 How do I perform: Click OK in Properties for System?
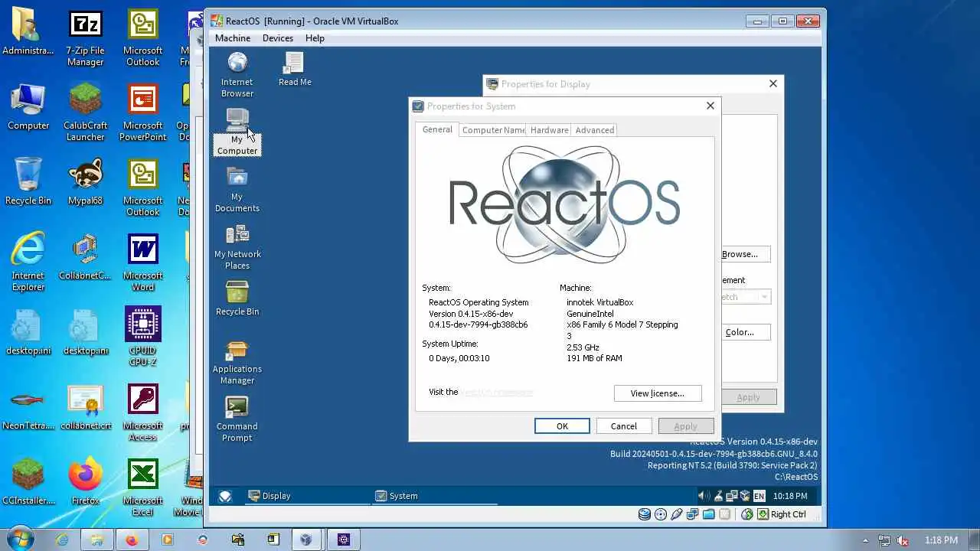click(x=562, y=426)
